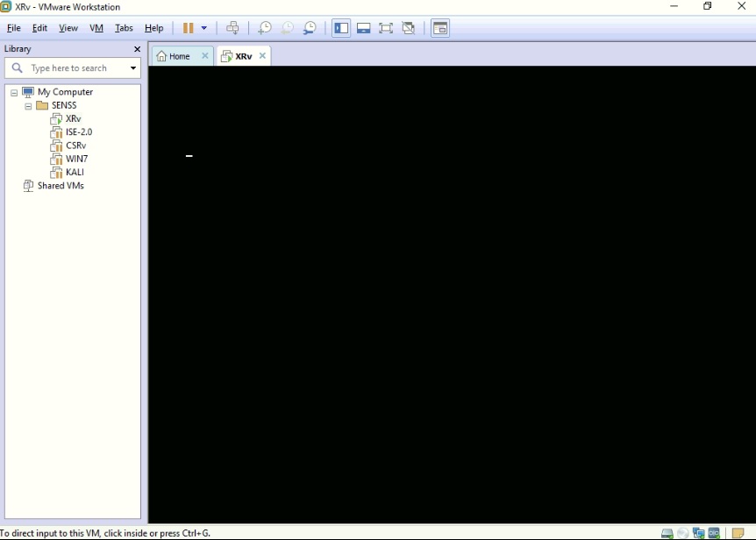Select the KALI virtual machine

pos(73,172)
